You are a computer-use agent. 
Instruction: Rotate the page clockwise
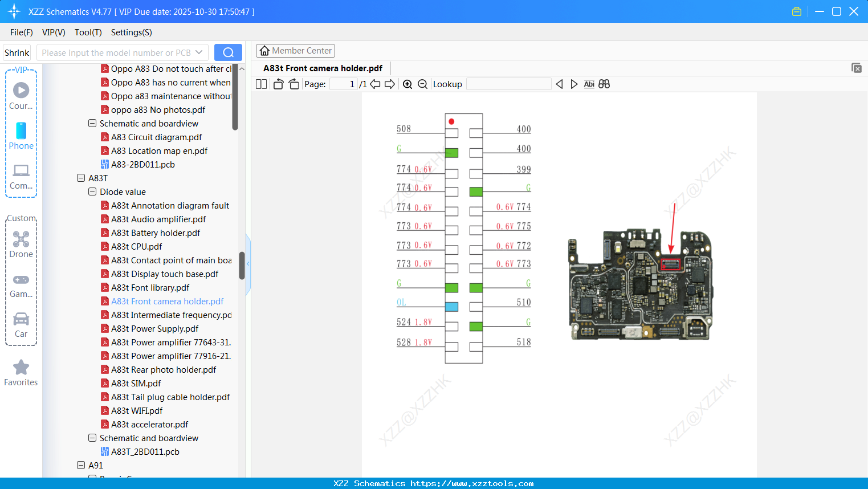(x=294, y=84)
